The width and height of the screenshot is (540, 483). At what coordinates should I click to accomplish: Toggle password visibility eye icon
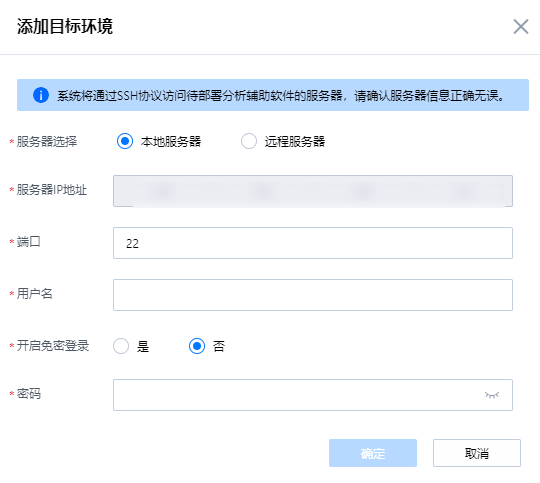click(x=492, y=395)
